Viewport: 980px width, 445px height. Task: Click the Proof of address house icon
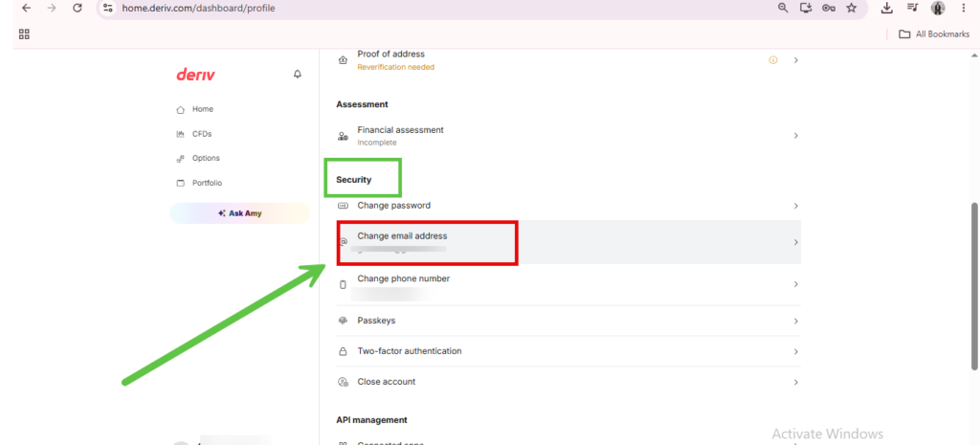pyautogui.click(x=343, y=60)
